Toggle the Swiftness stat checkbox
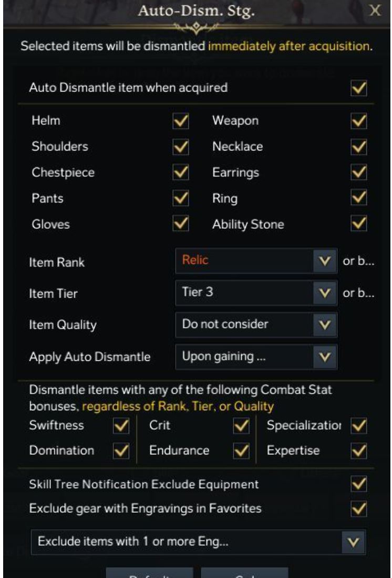Screen dimensions: 392x578 (121, 426)
